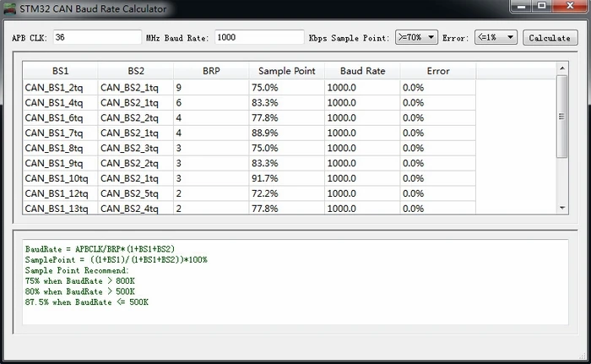Click BRP value 9 in the first row
This screenshot has height=364, width=591.
(211, 88)
